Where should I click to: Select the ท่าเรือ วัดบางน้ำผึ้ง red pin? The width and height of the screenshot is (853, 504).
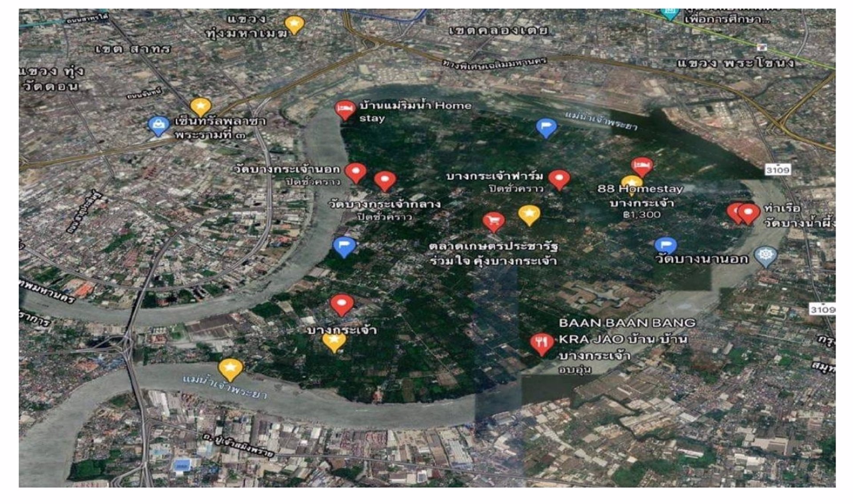click(748, 214)
